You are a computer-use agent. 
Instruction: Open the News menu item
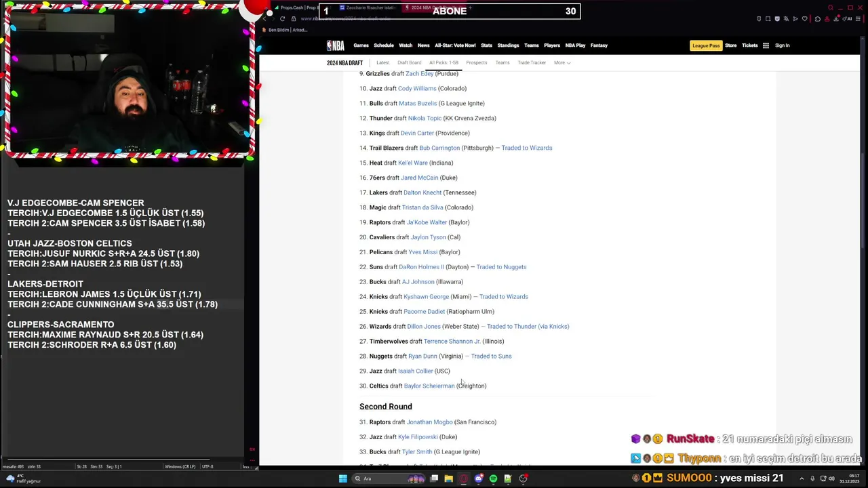tap(424, 45)
